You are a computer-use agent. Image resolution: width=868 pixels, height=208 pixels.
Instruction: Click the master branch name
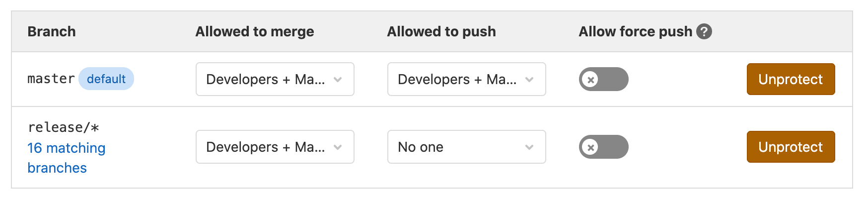51,79
